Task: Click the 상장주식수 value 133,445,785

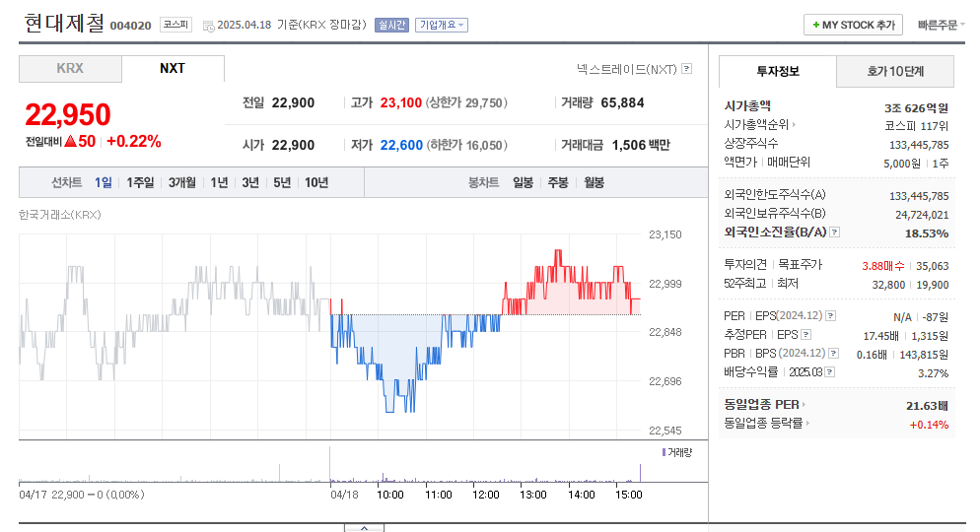Action: pyautogui.click(x=919, y=145)
